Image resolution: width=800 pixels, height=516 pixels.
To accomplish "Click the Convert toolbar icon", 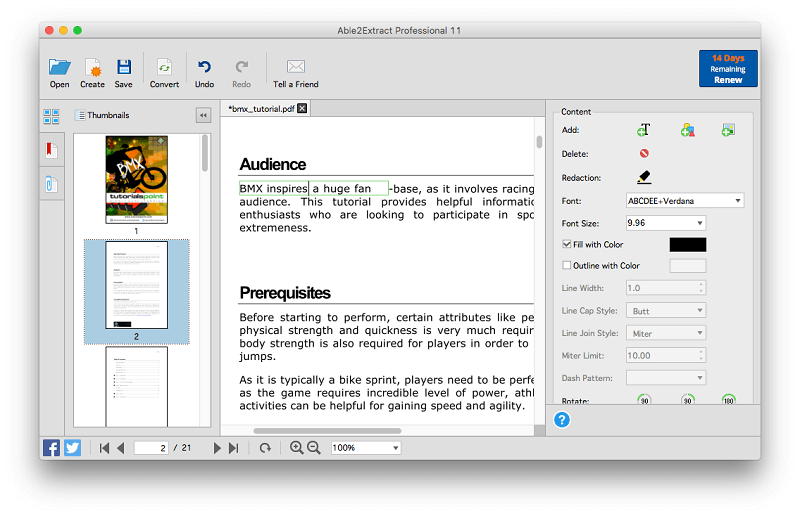I will pos(164,67).
